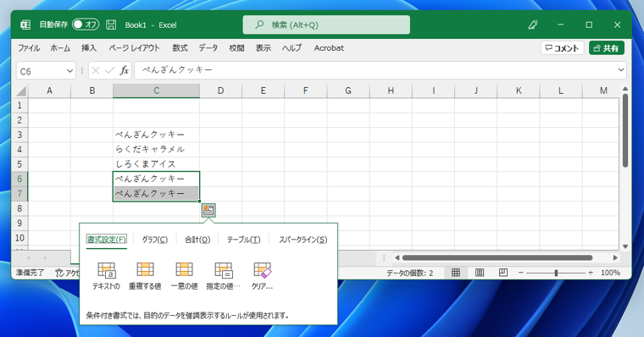Select column G header
The height and width of the screenshot is (337, 644).
coord(348,91)
